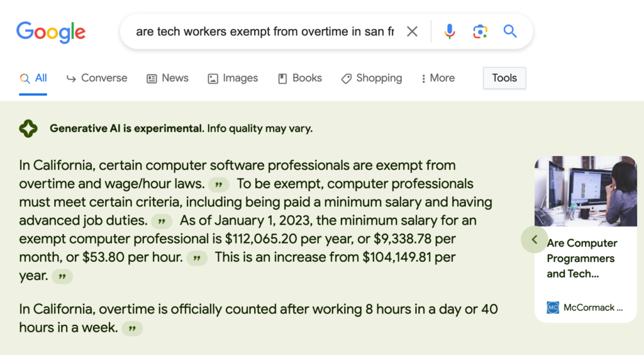The width and height of the screenshot is (644, 355).
Task: Show previous source card with chevron
Action: pos(535,240)
